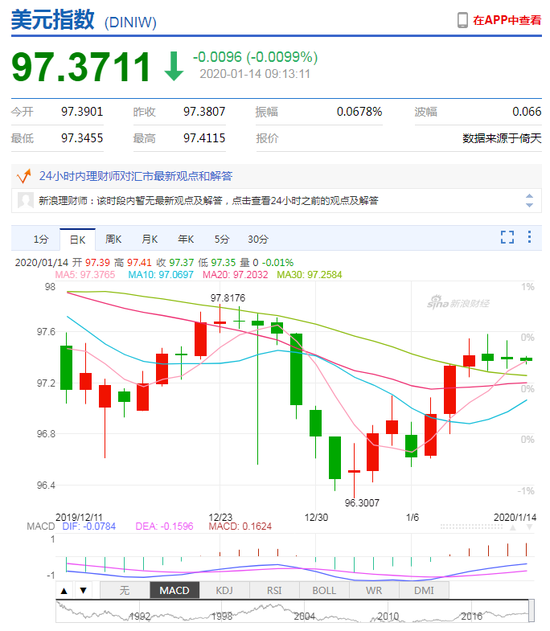Image resolution: width=550 pixels, height=631 pixels.
Task: Open the three-dot chart options menu
Action: [529, 237]
